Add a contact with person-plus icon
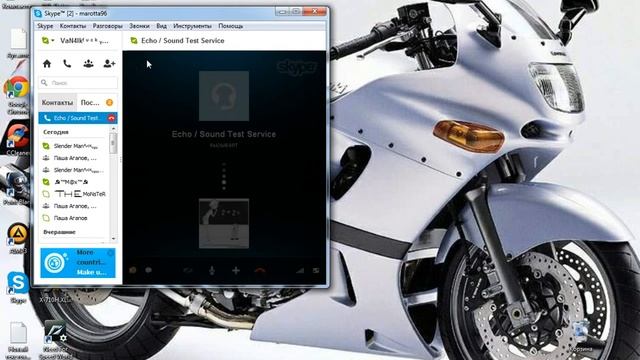 109,64
